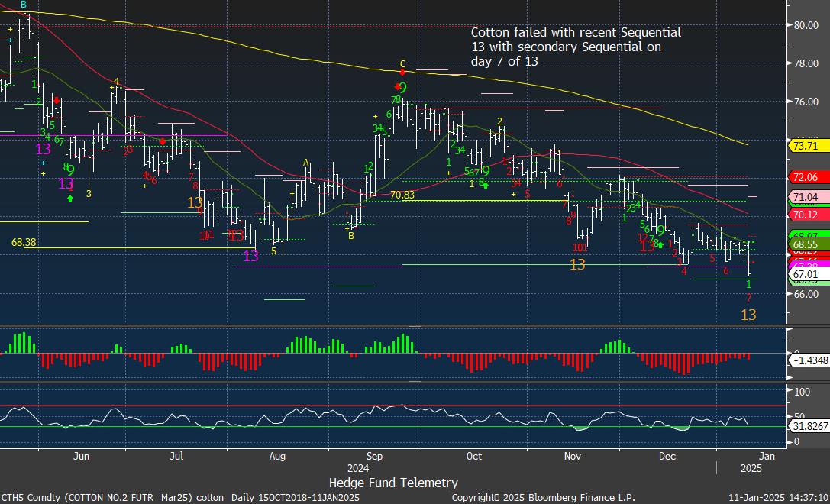Click the Hedge Fund Telemetry title
Viewport: 830px width, 504px height.
(x=393, y=483)
